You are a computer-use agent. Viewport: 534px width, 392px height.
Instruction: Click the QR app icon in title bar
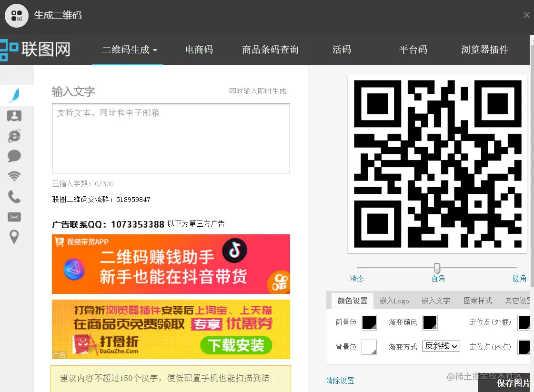(17, 16)
